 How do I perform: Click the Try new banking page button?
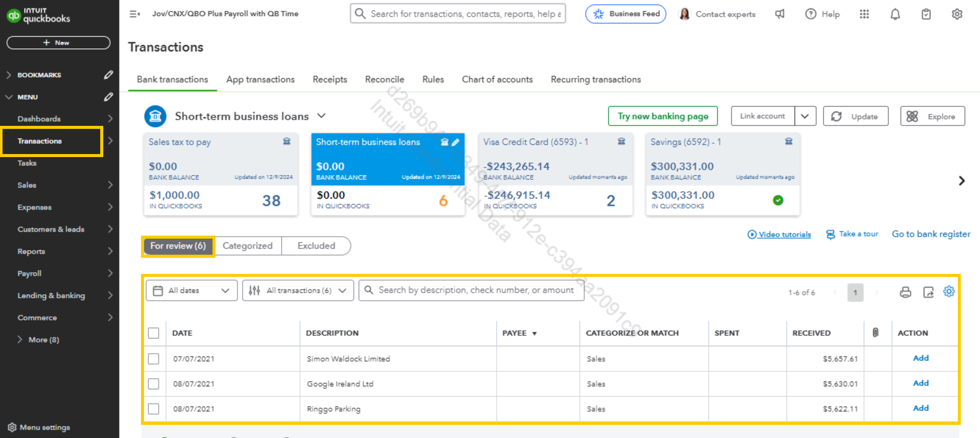click(663, 116)
